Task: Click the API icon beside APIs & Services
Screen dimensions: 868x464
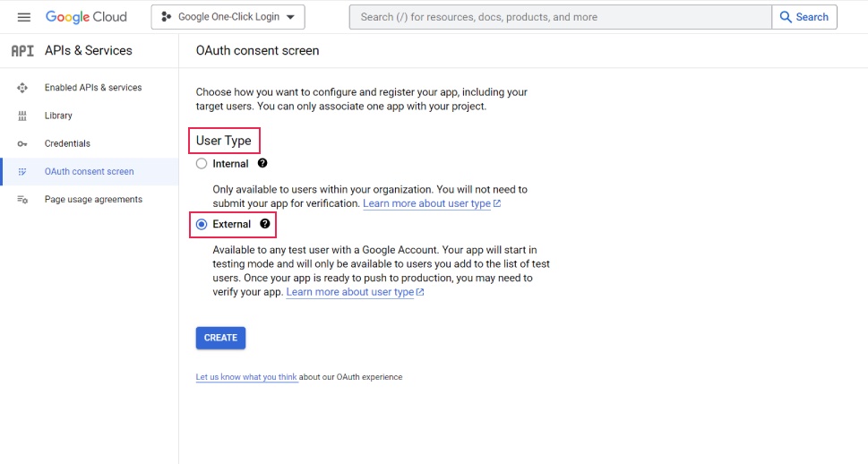Action: (x=22, y=51)
